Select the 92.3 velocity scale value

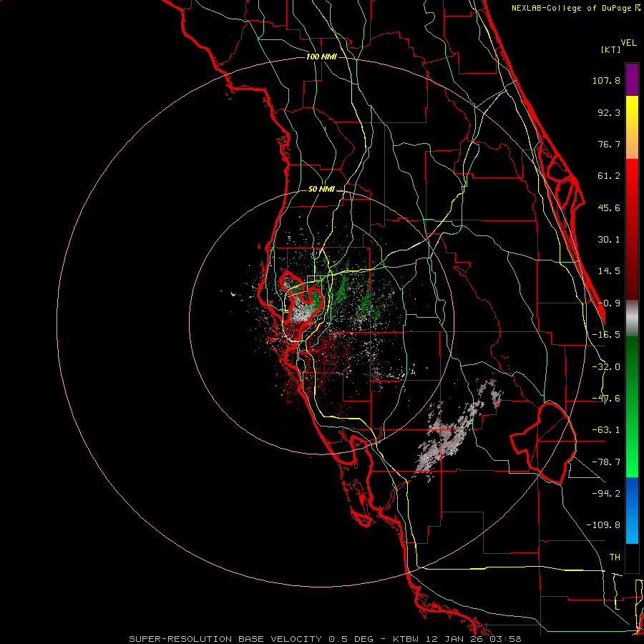coord(609,112)
